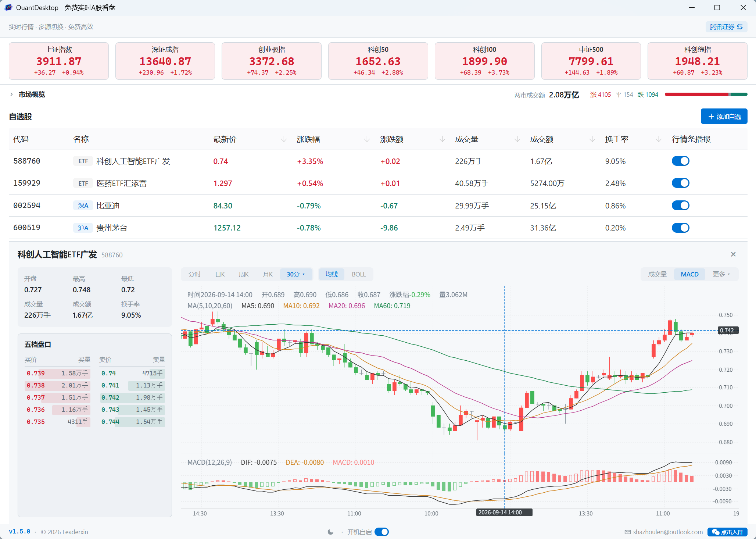Toggle 行情条播报 for 贵州茅台
Viewport: 756px width, 539px height.
point(680,228)
